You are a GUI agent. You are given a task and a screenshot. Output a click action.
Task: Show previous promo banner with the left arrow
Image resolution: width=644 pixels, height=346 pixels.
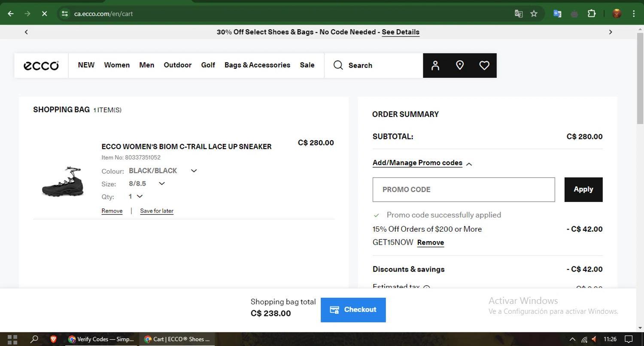[x=26, y=32]
